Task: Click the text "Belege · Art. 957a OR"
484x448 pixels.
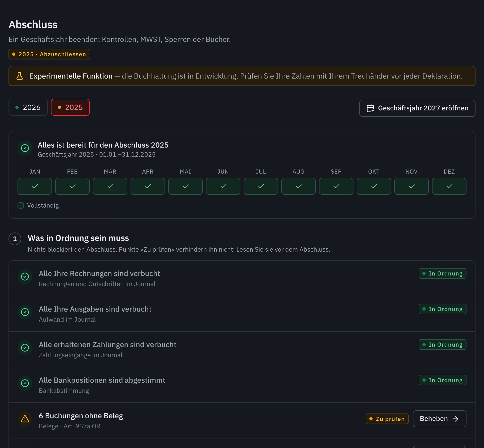Action: 70,426
